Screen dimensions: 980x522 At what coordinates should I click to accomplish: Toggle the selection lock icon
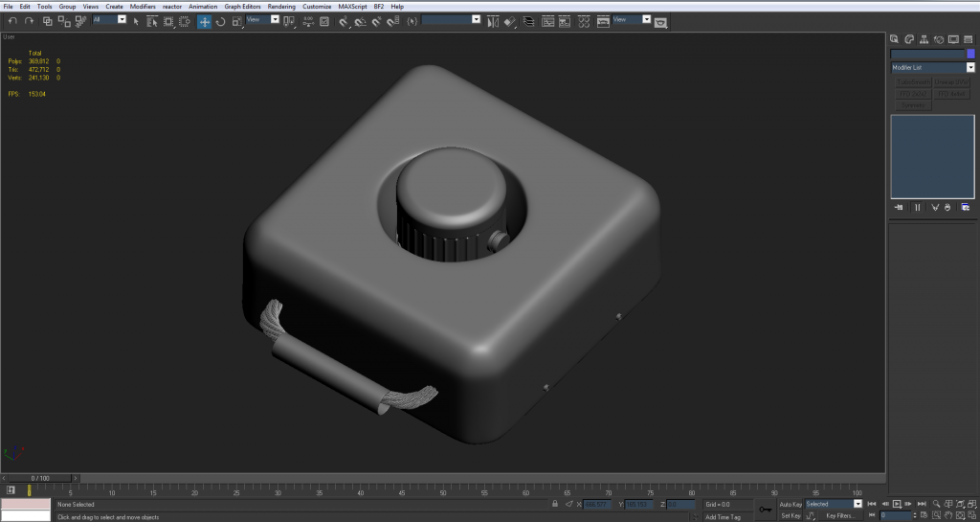click(555, 504)
